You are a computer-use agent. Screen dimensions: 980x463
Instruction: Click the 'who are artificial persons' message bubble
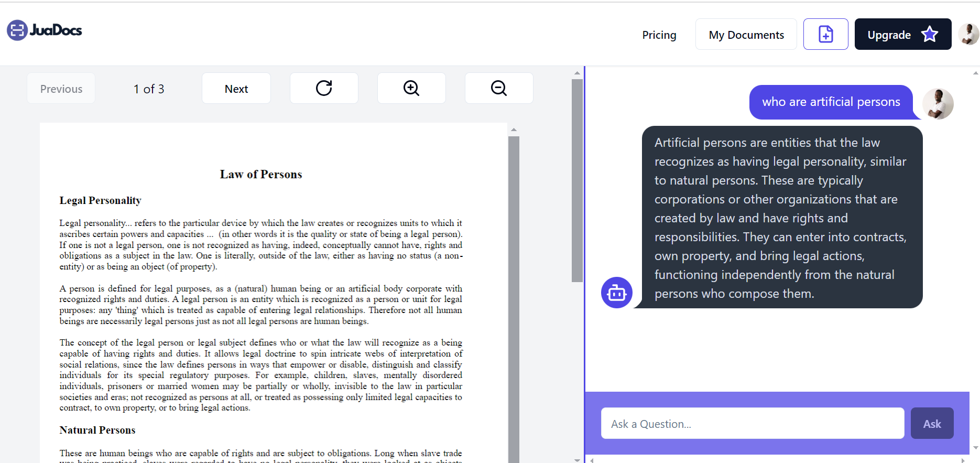tap(831, 102)
